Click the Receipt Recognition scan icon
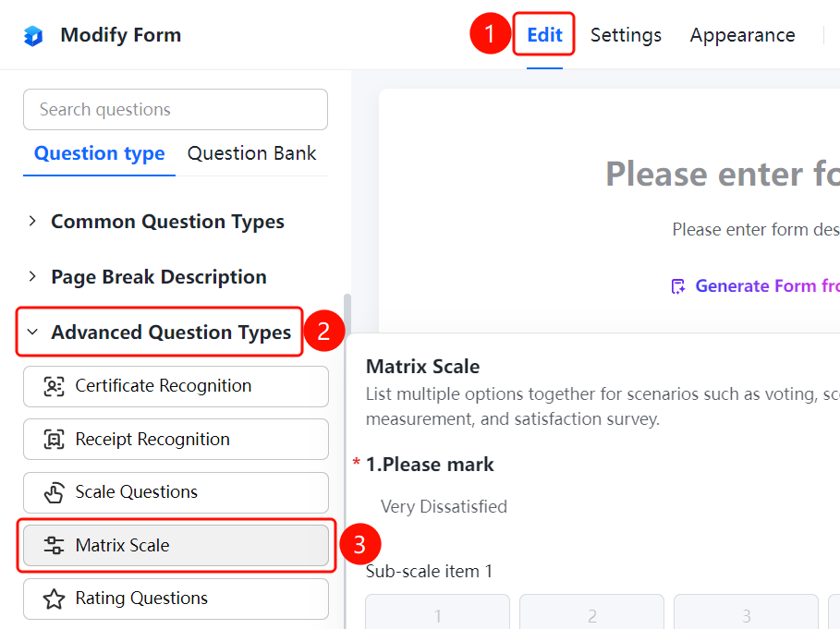 (54, 440)
